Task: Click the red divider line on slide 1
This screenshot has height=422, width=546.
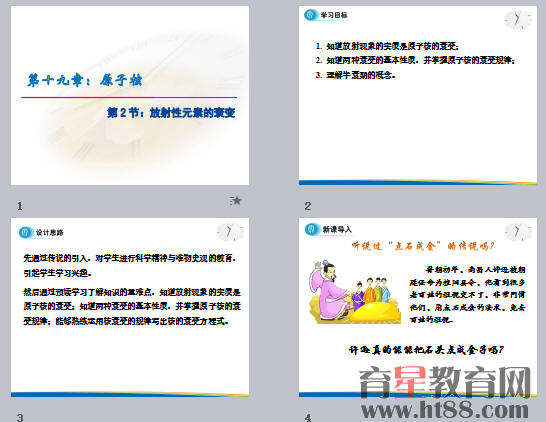Action: pyautogui.click(x=129, y=97)
